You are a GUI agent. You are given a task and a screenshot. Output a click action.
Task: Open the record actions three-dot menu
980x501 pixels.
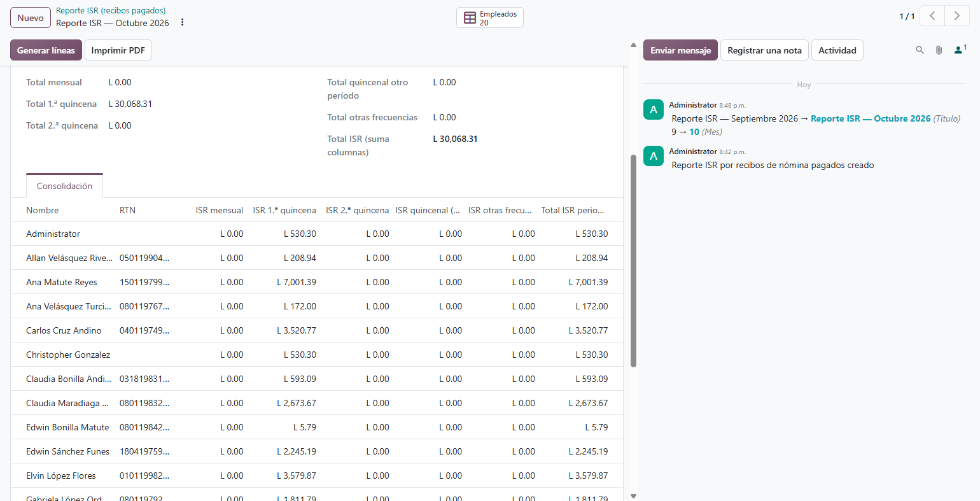[x=183, y=22]
